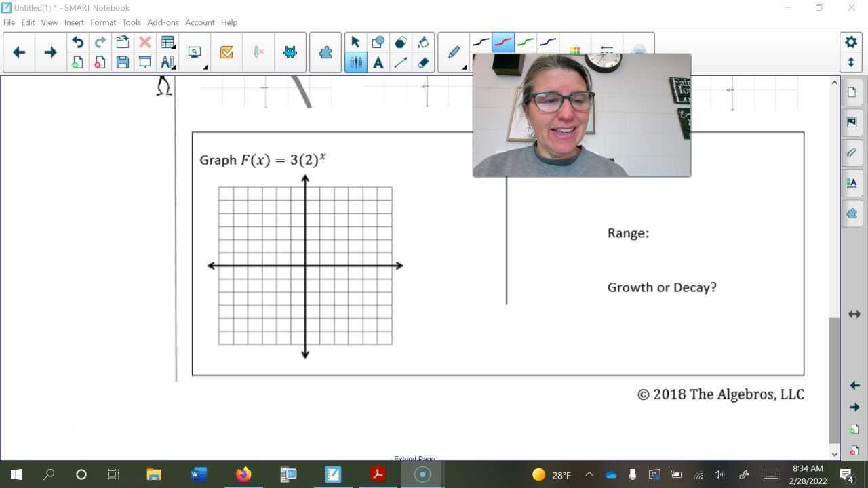Select the Eraser tool
Image resolution: width=868 pixels, height=488 pixels.
423,63
